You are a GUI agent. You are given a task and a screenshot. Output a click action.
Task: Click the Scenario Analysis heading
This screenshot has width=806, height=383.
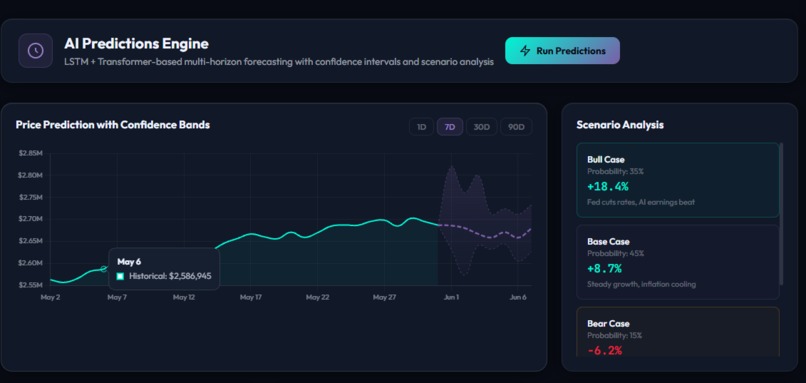(x=620, y=125)
